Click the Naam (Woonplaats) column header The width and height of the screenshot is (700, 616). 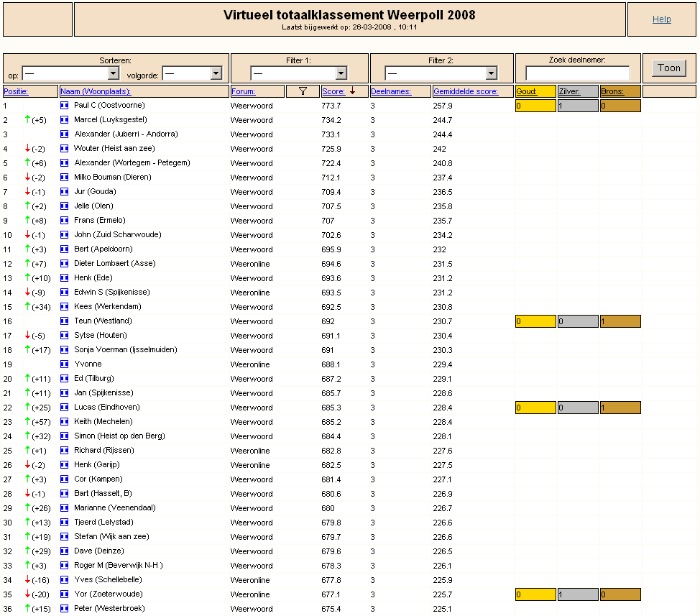(96, 91)
